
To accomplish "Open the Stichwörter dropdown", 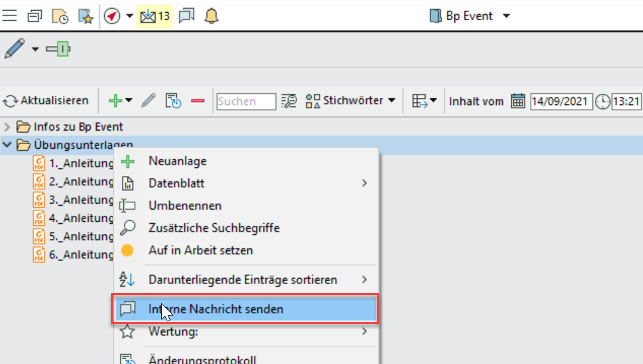I will click(351, 101).
